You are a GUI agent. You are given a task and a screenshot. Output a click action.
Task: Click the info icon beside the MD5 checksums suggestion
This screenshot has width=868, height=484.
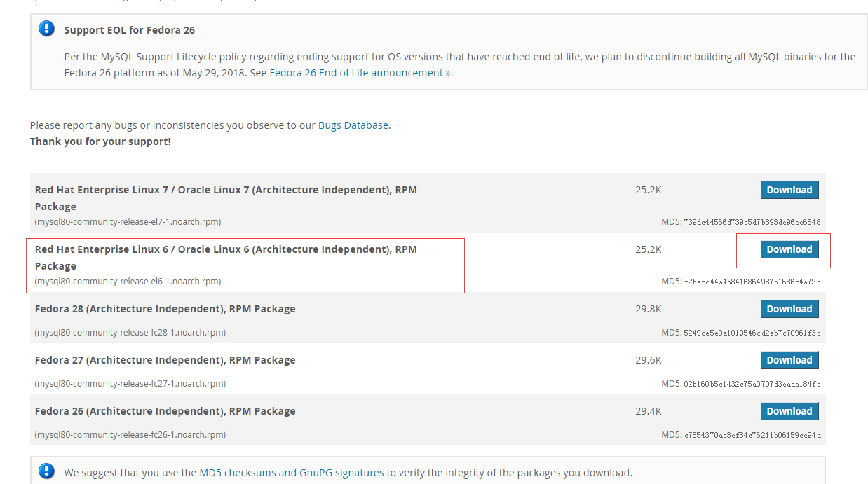pyautogui.click(x=46, y=471)
